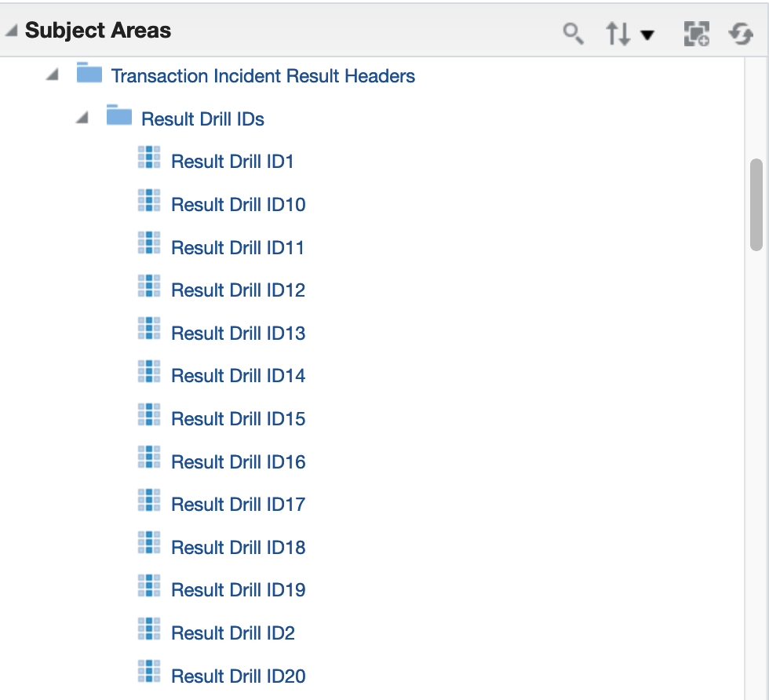Select the Result Drill ID15 column
769x700 pixels.
pyautogui.click(x=238, y=419)
